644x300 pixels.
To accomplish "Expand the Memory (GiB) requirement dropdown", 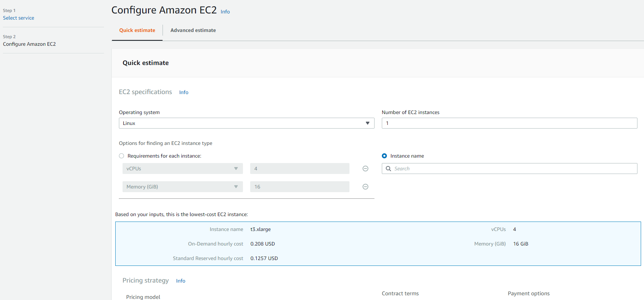I will pyautogui.click(x=182, y=187).
